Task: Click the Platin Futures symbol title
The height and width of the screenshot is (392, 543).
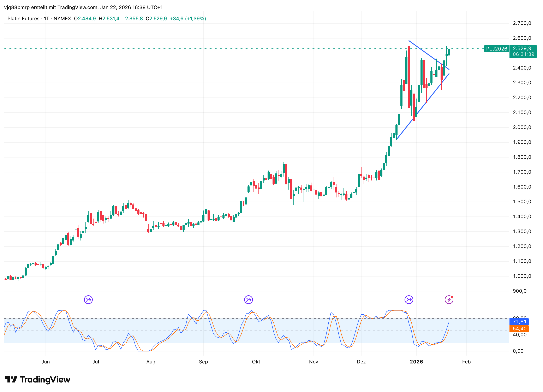Action: (23, 19)
